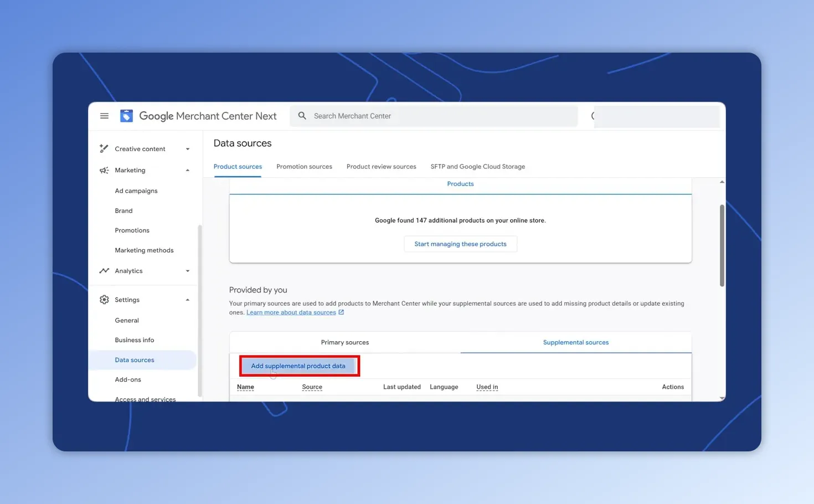This screenshot has height=504, width=814.
Task: Select the Primary sources tab
Action: coord(344,342)
